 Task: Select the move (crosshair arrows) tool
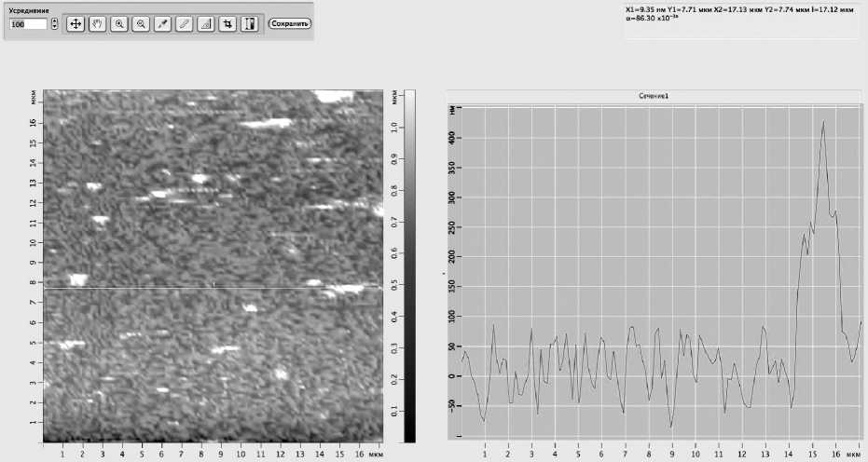click(x=76, y=23)
